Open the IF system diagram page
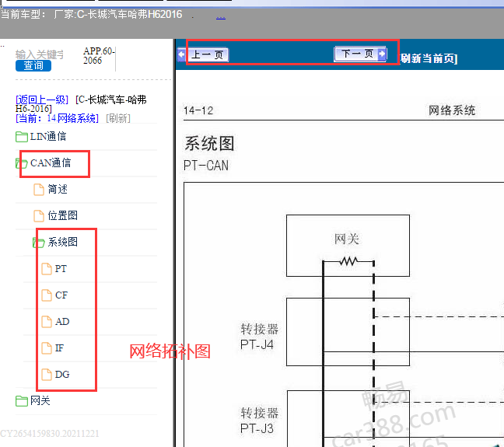The image size is (504, 447). [59, 347]
